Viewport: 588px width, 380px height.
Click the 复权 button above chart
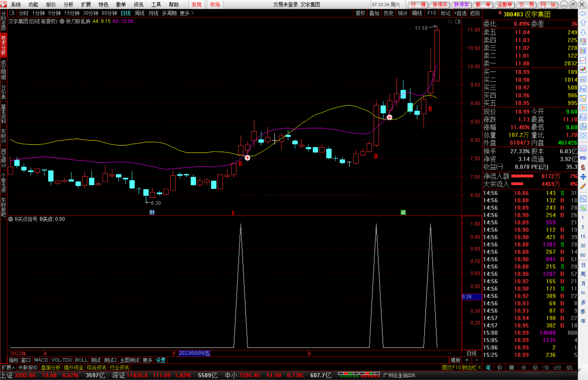(x=360, y=13)
